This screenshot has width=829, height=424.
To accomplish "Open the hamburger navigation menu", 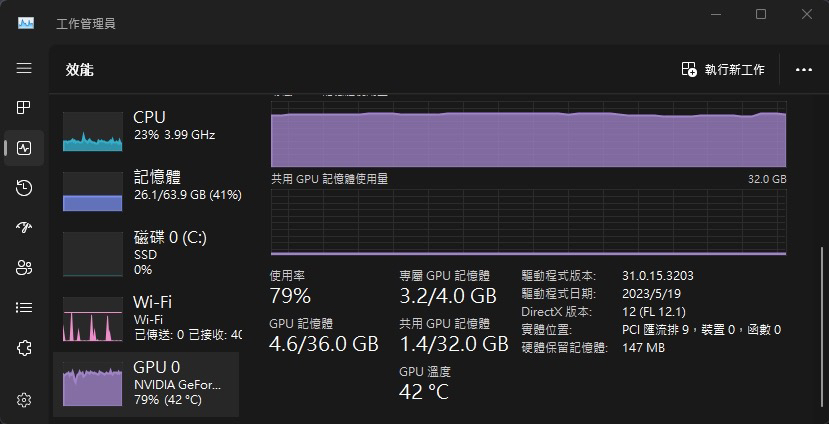I will 24,68.
